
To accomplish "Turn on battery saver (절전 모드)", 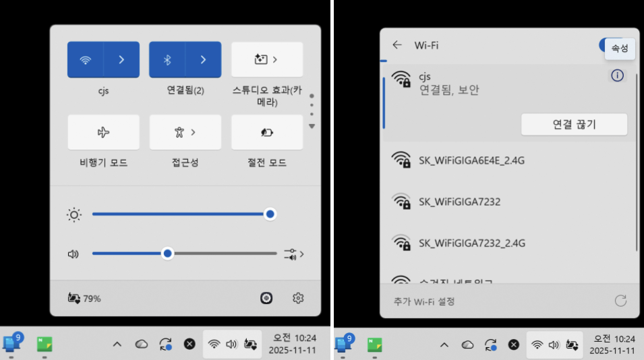I will 266,132.
